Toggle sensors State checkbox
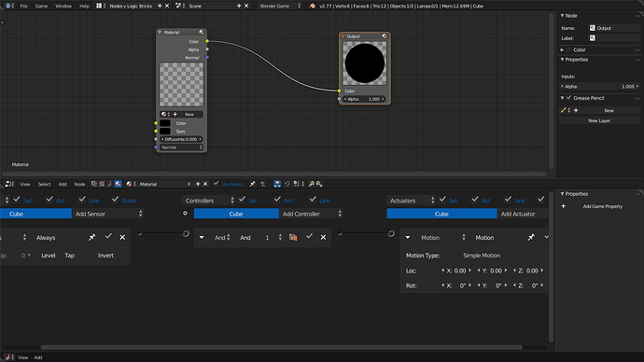644x362 pixels. click(x=115, y=199)
